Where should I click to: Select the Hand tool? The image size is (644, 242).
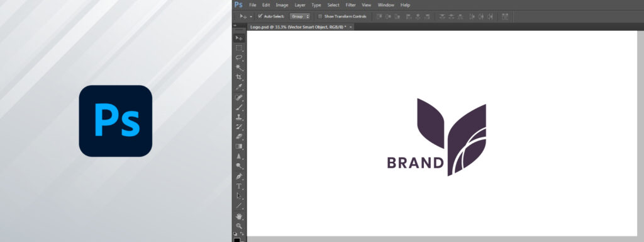[x=239, y=216]
